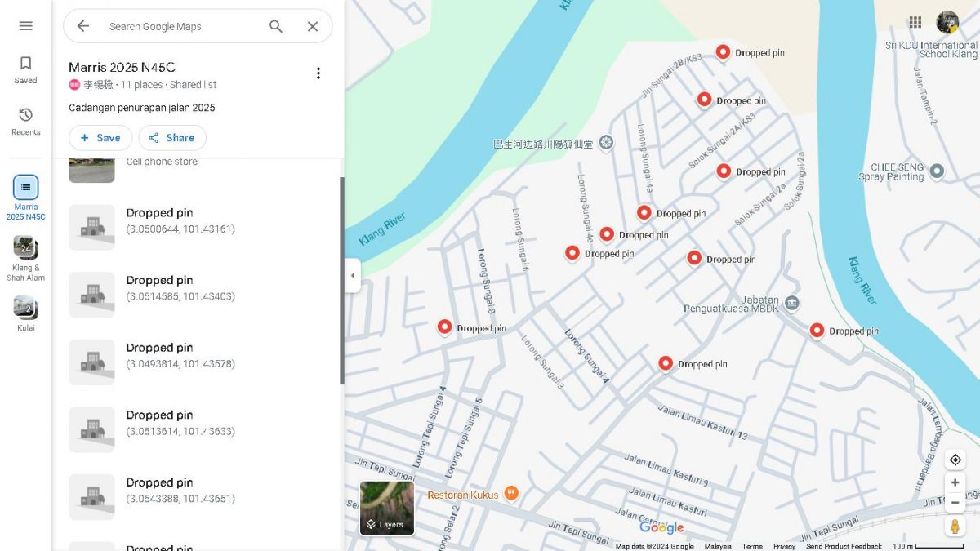Click the red pin by Lorong Sungai 4a
Screen dimensions: 980x551
click(x=644, y=213)
